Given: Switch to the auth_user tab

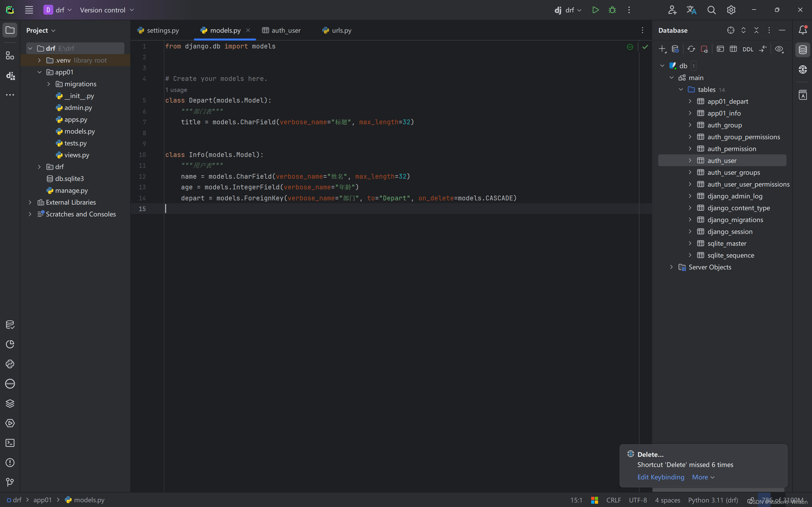Looking at the screenshot, I should click(286, 30).
